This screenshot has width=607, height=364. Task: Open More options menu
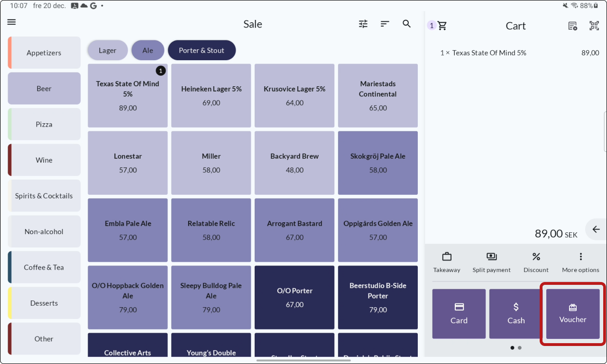point(580,263)
